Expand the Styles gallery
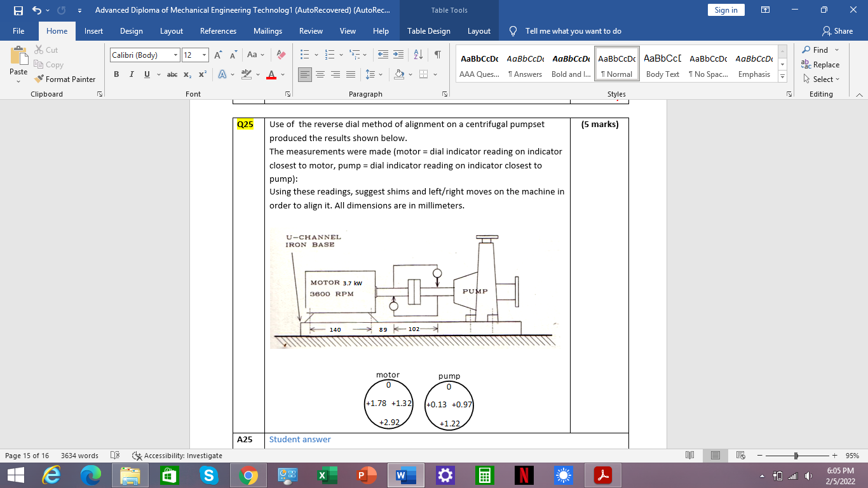 tap(782, 76)
